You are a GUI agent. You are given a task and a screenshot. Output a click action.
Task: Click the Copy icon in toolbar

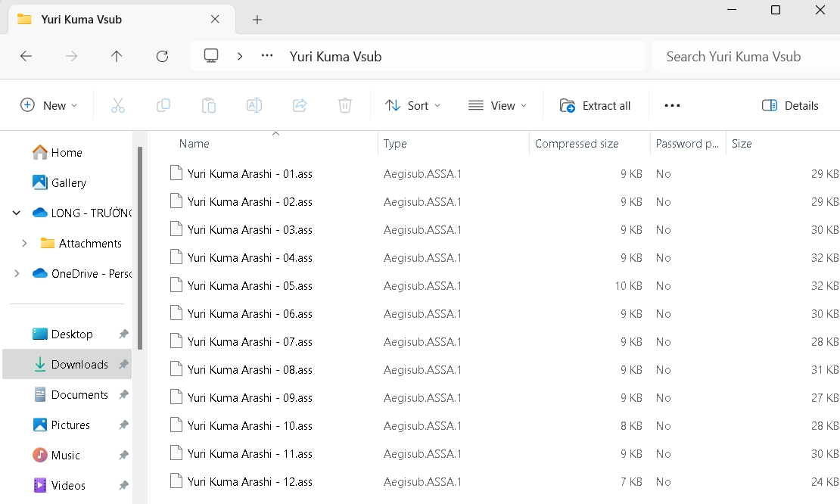[x=163, y=105]
